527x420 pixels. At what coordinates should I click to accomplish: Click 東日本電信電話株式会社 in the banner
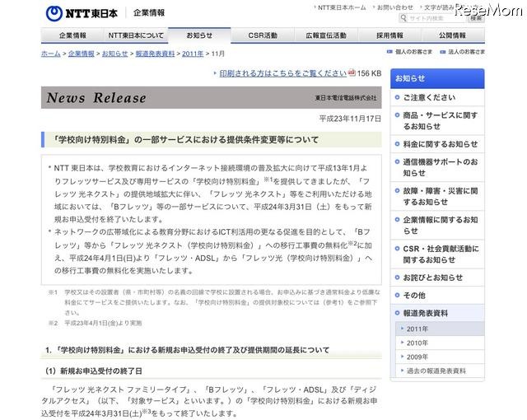click(346, 98)
